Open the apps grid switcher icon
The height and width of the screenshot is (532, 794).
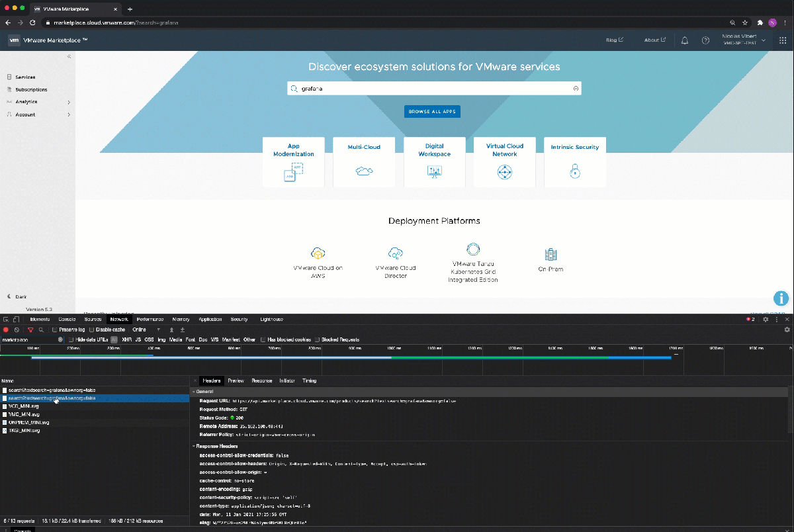(783, 40)
